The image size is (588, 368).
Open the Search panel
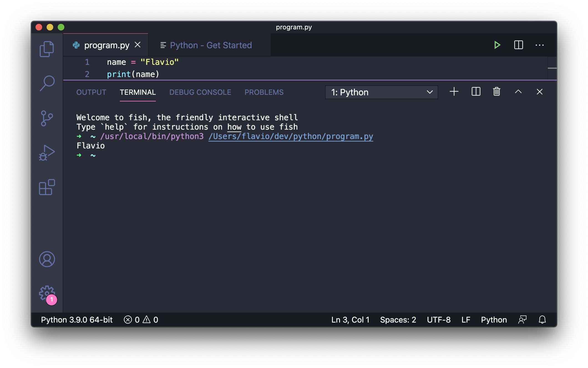pyautogui.click(x=48, y=83)
